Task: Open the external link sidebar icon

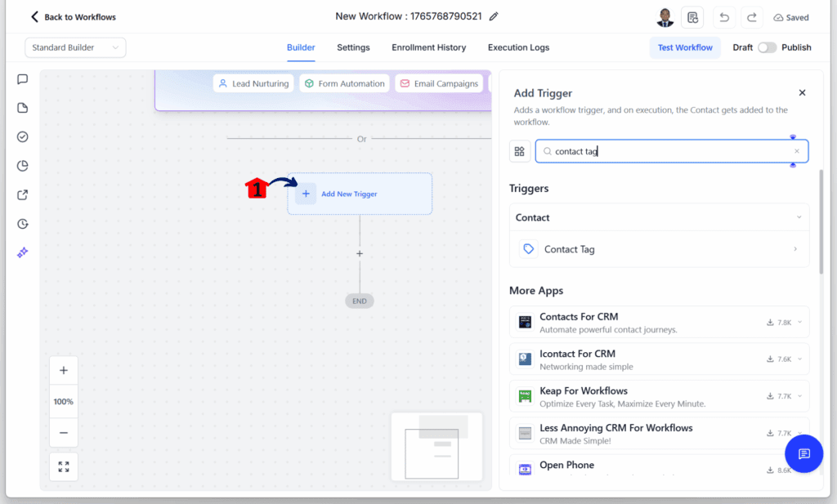Action: tap(22, 194)
